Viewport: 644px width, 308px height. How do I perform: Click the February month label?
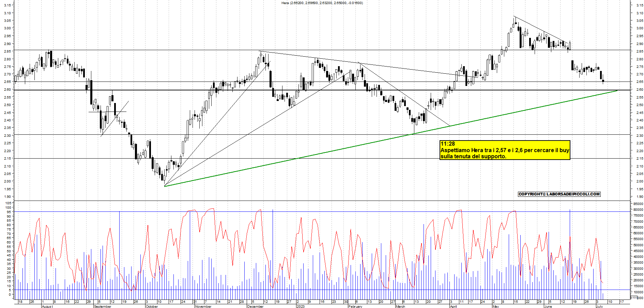pyautogui.click(x=355, y=306)
